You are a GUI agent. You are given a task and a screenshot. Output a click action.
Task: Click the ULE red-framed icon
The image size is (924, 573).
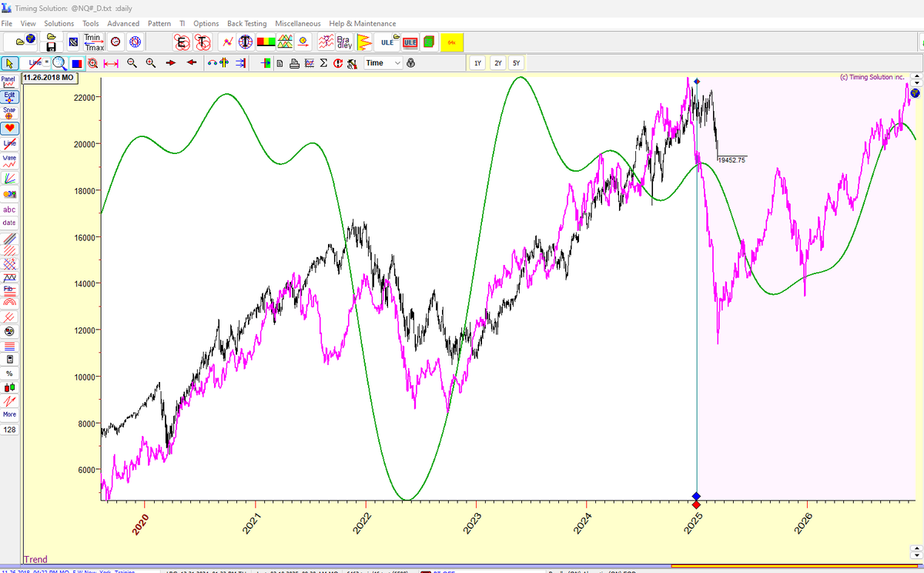coord(410,42)
